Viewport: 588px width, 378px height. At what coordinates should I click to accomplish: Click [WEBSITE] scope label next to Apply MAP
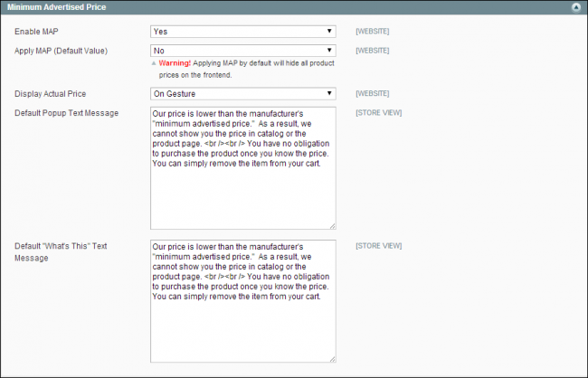373,51
